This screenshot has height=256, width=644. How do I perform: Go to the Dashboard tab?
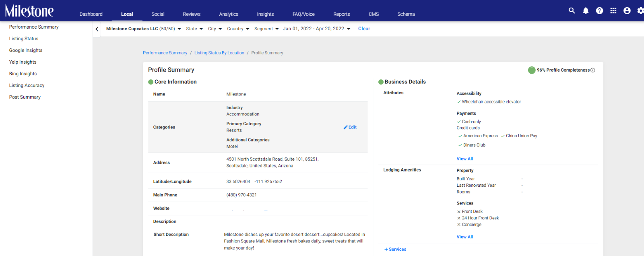click(x=91, y=14)
